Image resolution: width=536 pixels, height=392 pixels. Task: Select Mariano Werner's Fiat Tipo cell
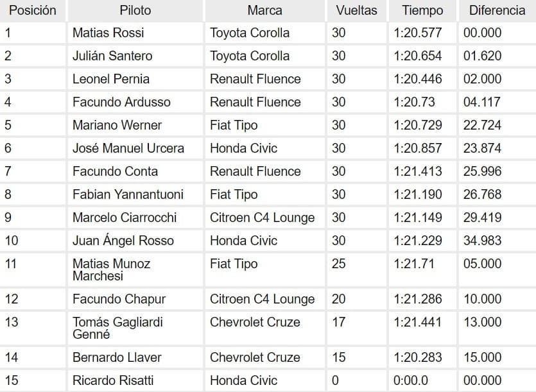point(265,125)
